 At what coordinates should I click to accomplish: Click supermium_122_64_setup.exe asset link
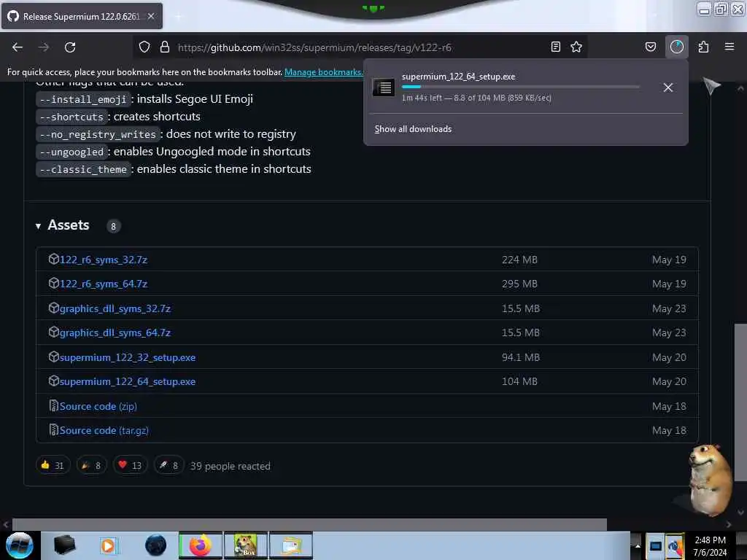pos(128,382)
